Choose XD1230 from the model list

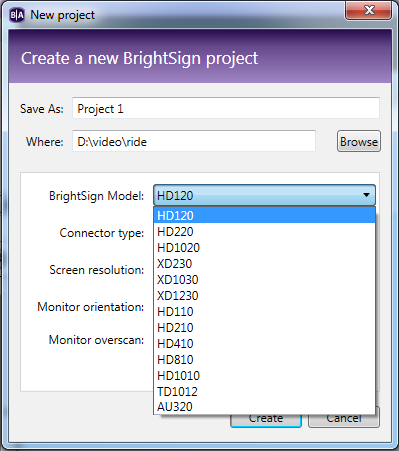(264, 295)
